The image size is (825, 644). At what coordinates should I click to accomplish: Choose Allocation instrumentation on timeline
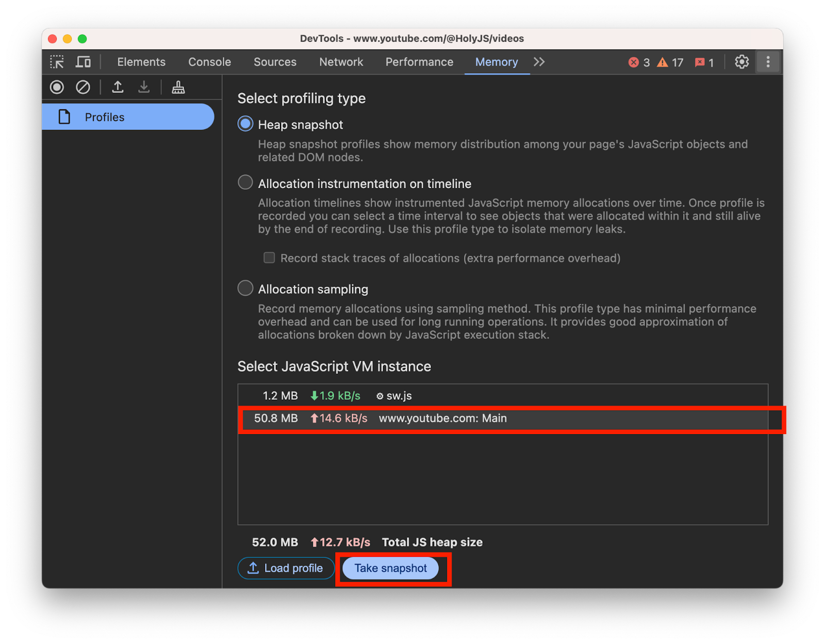point(245,182)
